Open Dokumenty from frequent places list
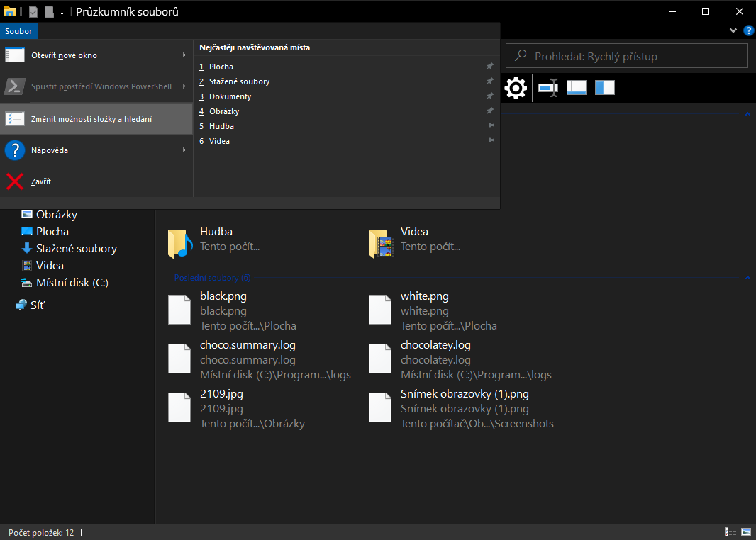 [230, 96]
